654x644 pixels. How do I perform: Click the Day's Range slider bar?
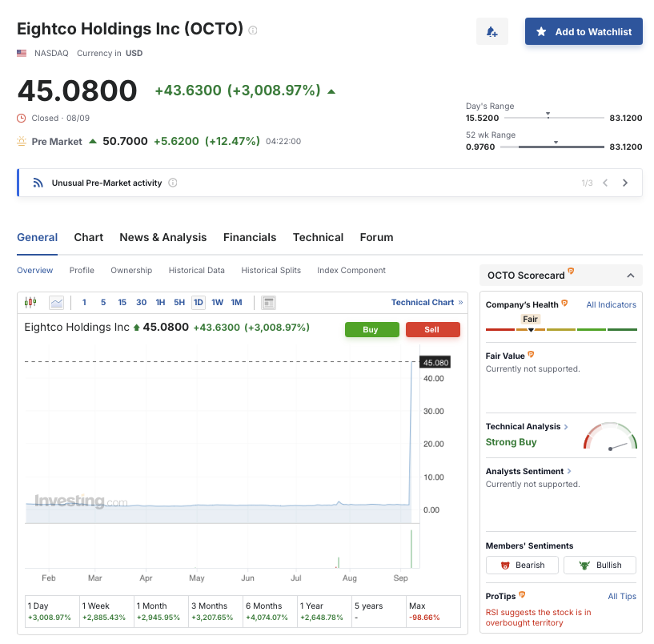pos(554,118)
